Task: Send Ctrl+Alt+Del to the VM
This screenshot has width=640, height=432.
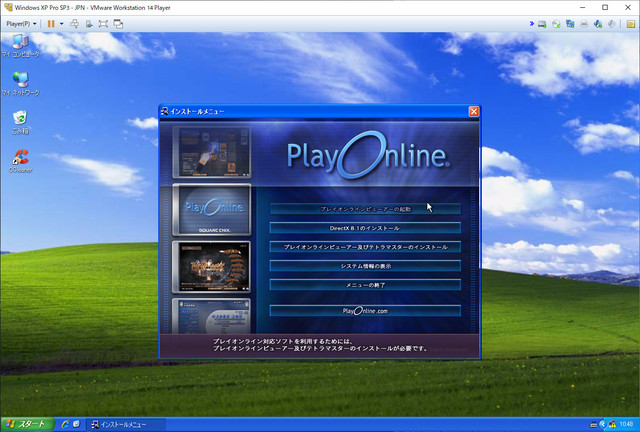Action: [x=74, y=24]
